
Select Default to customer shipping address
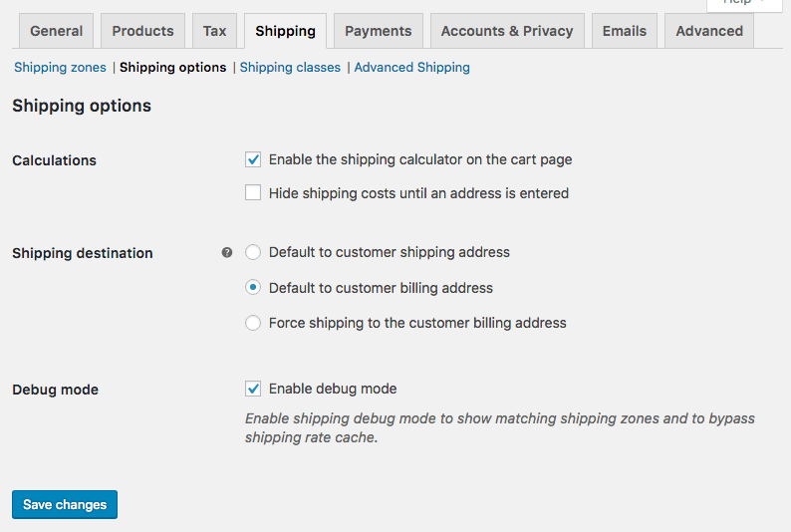click(x=253, y=252)
